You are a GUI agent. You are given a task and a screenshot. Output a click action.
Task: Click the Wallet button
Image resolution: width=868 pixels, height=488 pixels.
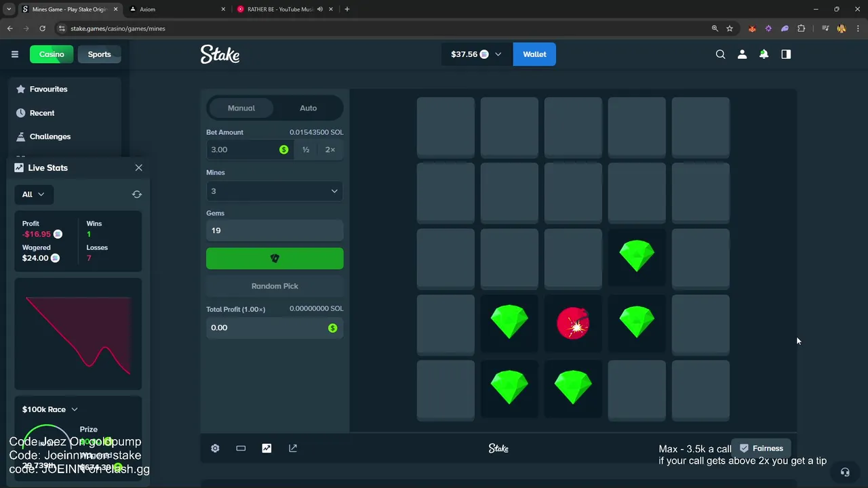534,54
